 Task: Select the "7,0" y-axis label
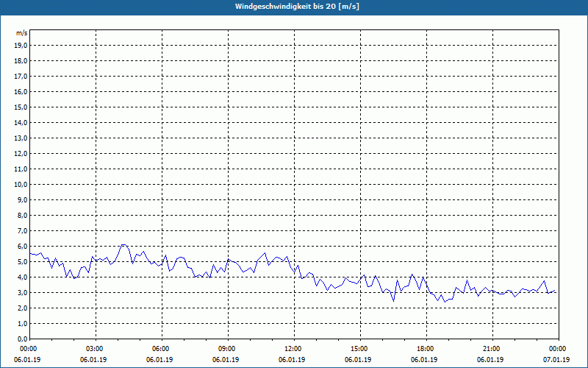(x=23, y=230)
